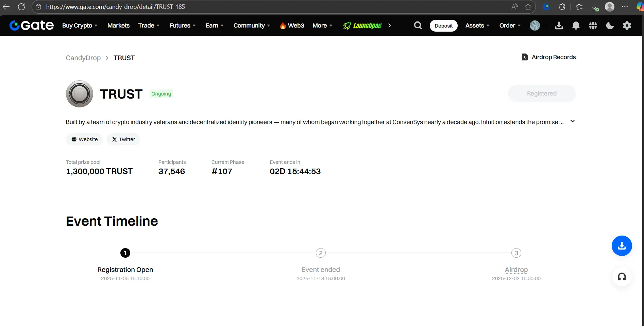Click timeline step 3 marker

pyautogui.click(x=516, y=253)
